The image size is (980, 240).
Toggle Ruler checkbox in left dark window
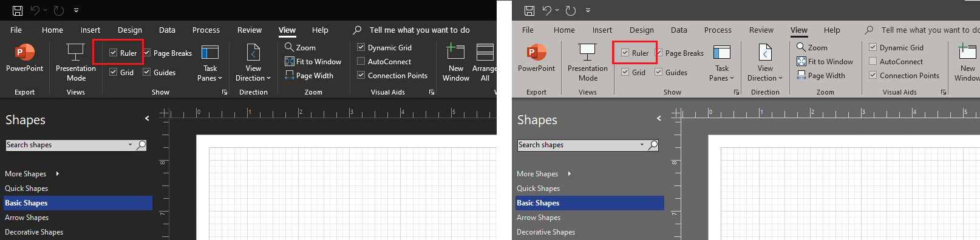(113, 53)
